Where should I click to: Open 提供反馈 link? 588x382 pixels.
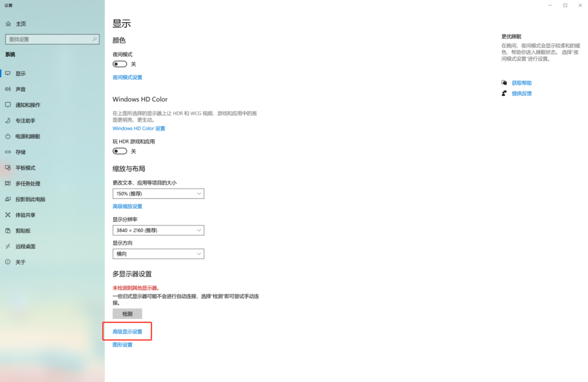pos(522,94)
